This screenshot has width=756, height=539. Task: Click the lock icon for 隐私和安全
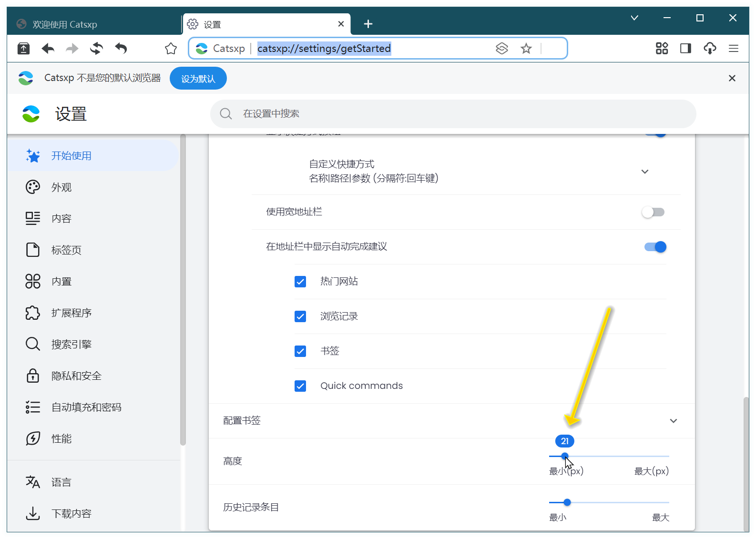(33, 376)
